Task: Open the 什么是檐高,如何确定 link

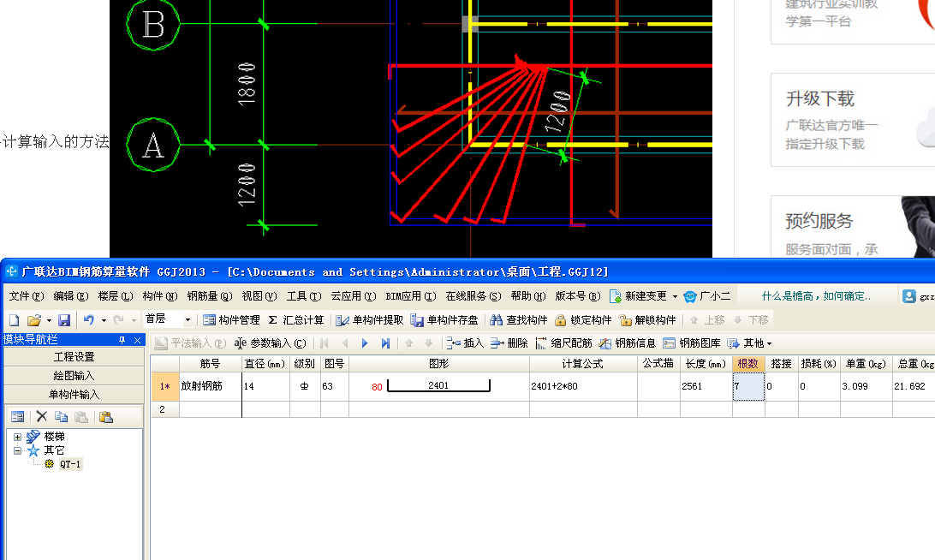Action: tap(816, 295)
